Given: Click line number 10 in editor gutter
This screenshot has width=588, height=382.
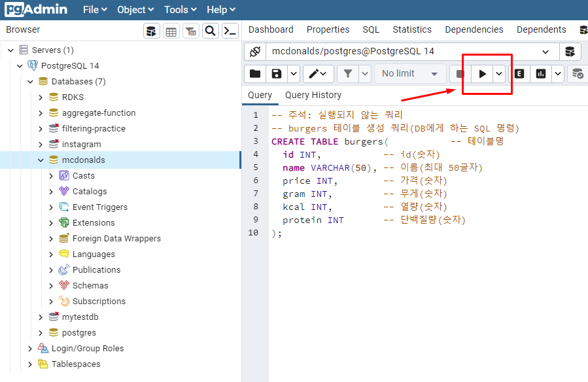Looking at the screenshot, I should (253, 233).
